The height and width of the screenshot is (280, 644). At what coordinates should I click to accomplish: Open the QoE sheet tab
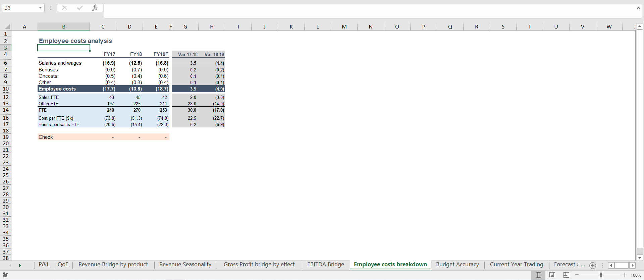(x=63, y=265)
